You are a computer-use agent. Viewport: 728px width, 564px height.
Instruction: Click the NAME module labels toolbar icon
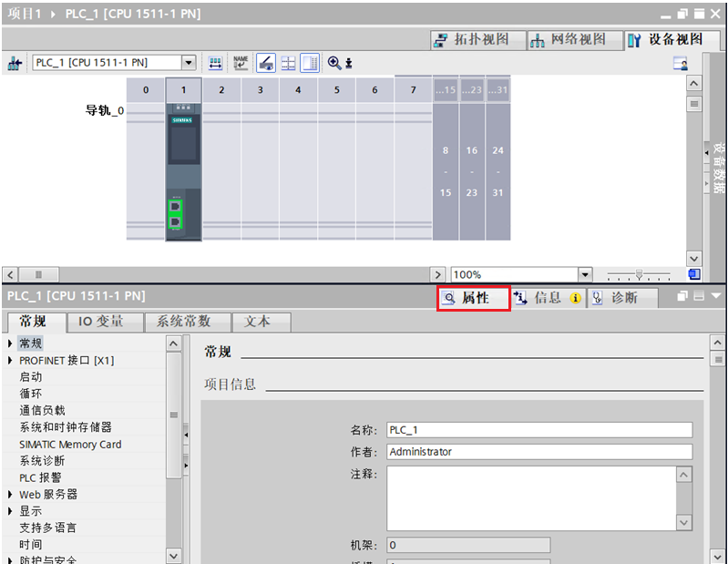(241, 63)
